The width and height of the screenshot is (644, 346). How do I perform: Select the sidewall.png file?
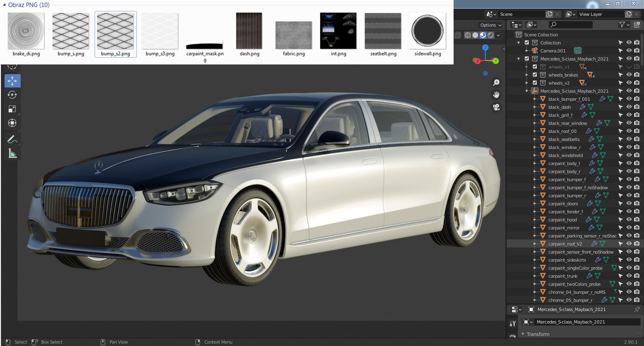428,35
